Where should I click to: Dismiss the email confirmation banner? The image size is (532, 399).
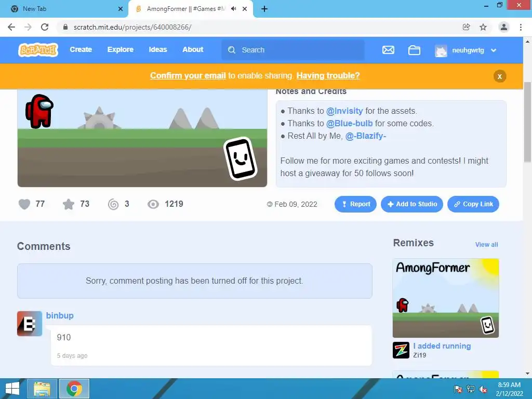coord(499,76)
